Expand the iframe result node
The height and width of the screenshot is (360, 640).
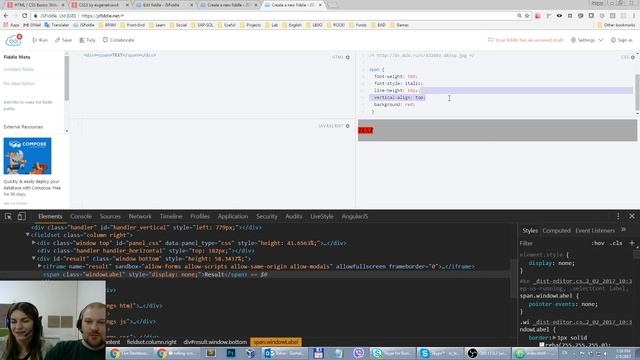tap(40, 266)
